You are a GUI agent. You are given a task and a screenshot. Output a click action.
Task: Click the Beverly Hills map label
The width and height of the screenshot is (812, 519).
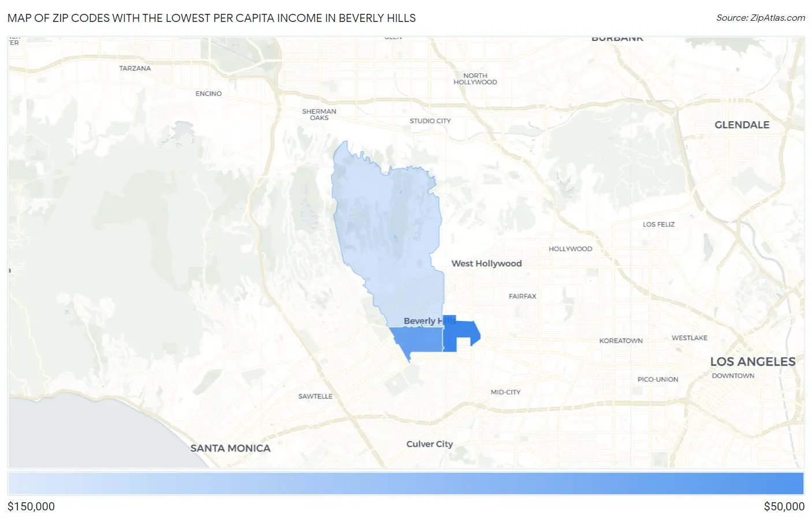tap(430, 321)
